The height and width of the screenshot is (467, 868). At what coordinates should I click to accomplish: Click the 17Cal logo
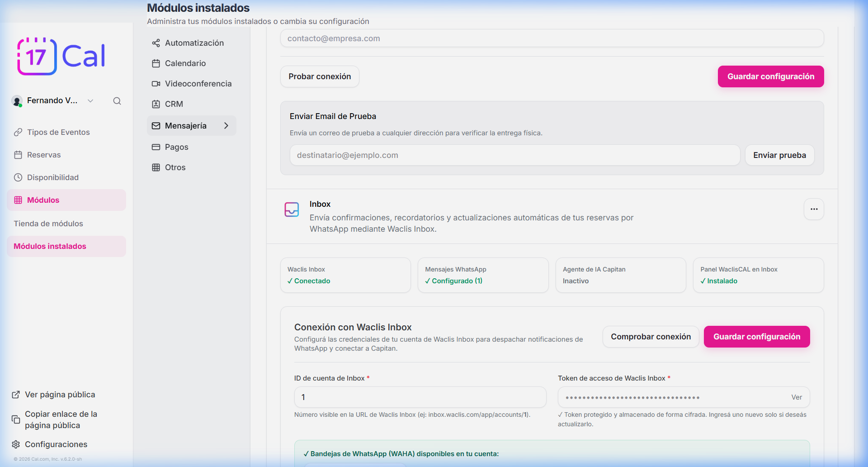61,56
